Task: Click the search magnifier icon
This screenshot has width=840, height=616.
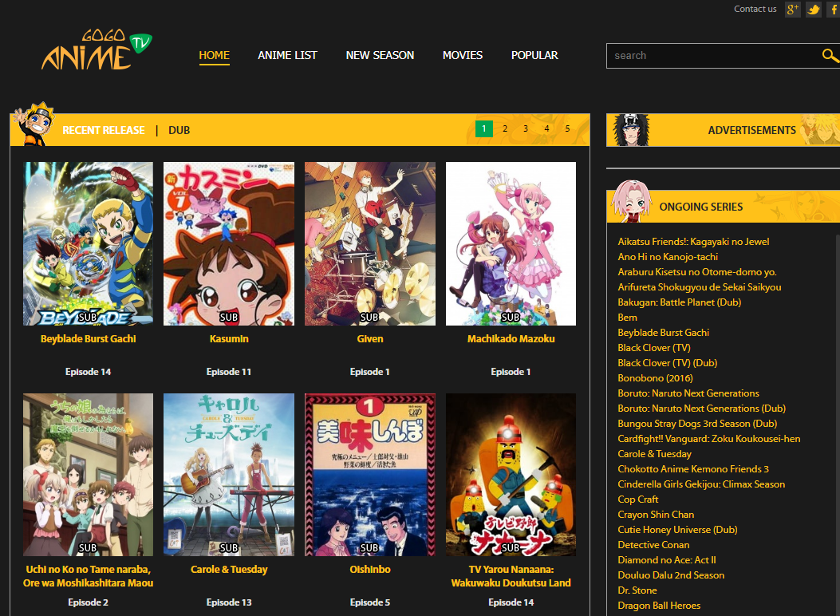Action: click(830, 55)
